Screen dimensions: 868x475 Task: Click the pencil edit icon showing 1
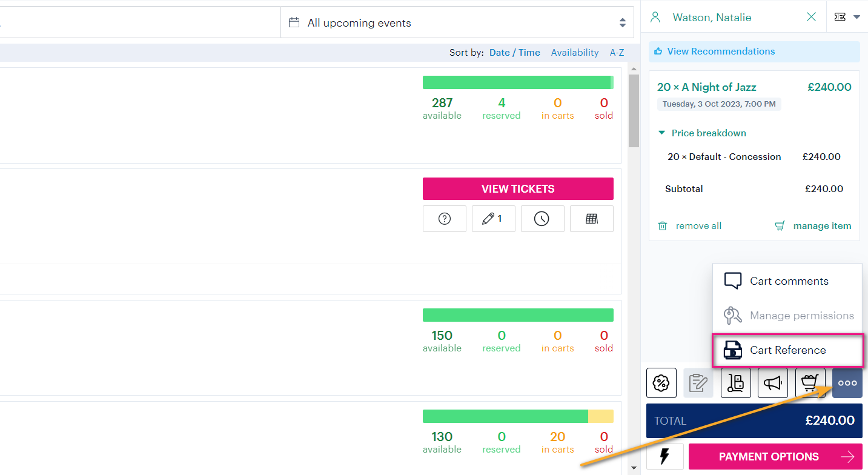[493, 218]
